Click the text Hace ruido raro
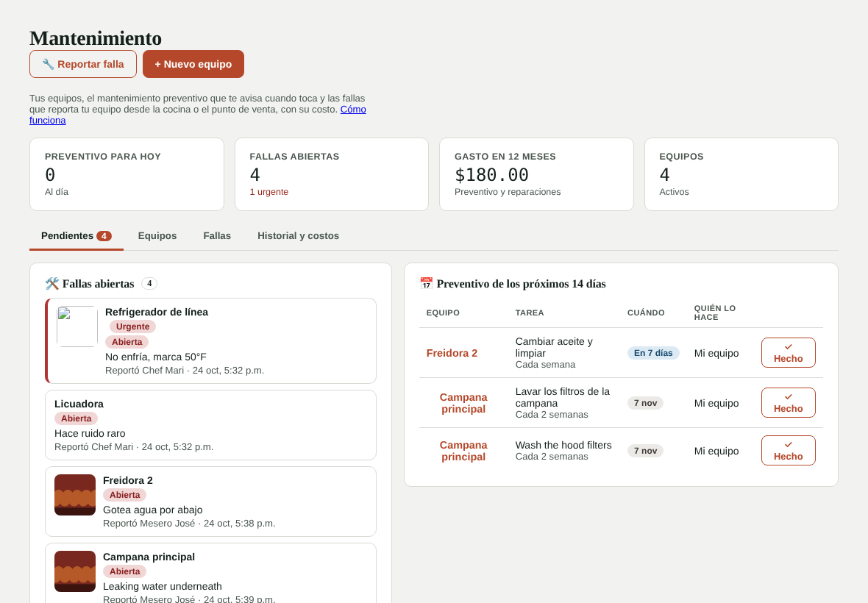Image resolution: width=868 pixels, height=603 pixels. [90, 433]
